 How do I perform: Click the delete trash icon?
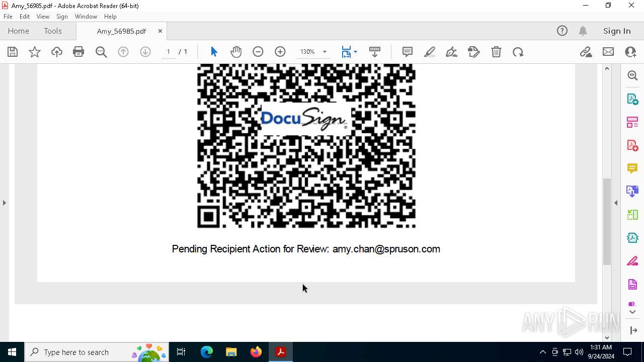(x=496, y=52)
